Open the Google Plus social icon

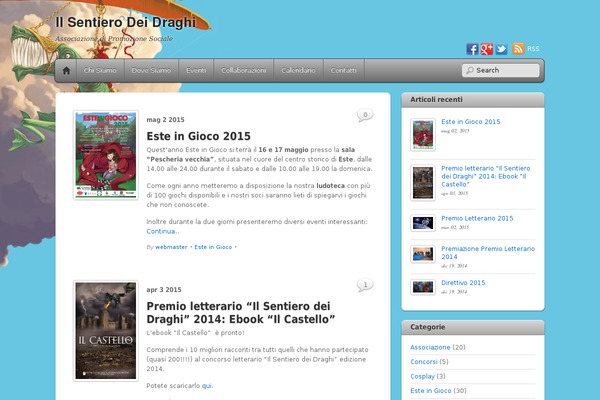tap(487, 49)
